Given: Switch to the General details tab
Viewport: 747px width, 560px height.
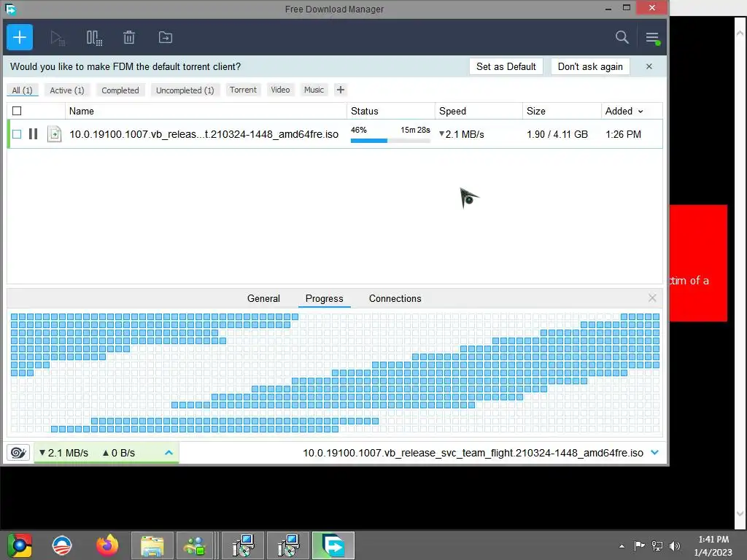Looking at the screenshot, I should 263,298.
